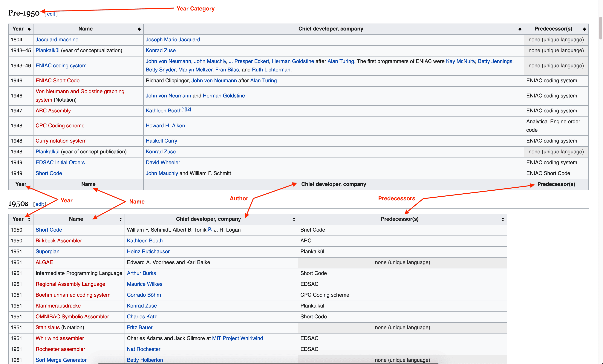
Task: Open Joseph Marie Jacquard link
Action: pos(173,40)
